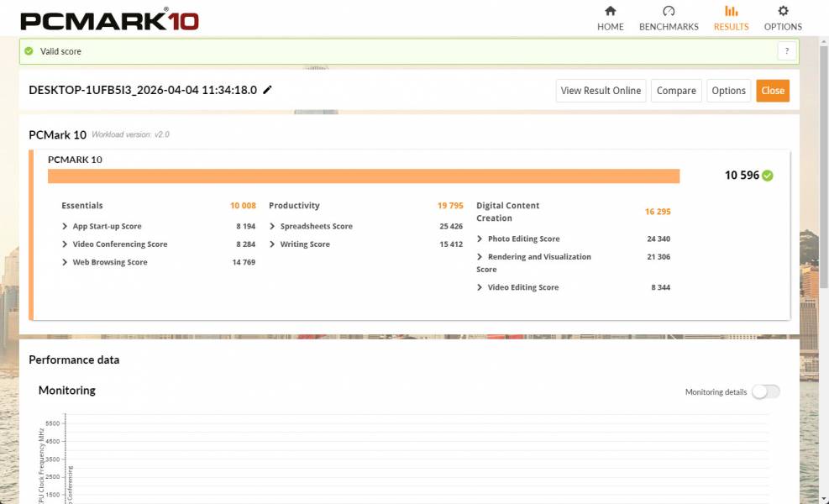The width and height of the screenshot is (829, 504).
Task: Open the Benchmarks gauge icon
Action: 669,12
